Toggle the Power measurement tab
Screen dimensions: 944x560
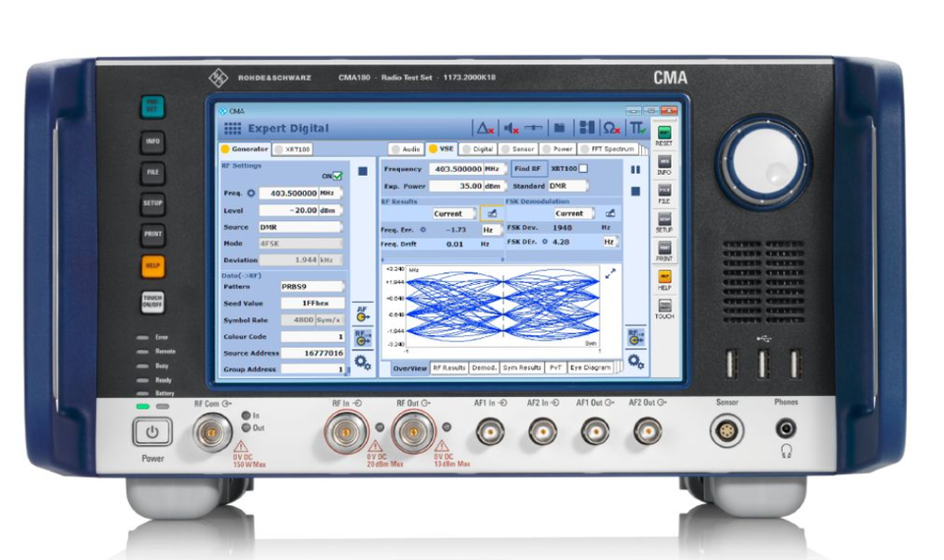(558, 148)
